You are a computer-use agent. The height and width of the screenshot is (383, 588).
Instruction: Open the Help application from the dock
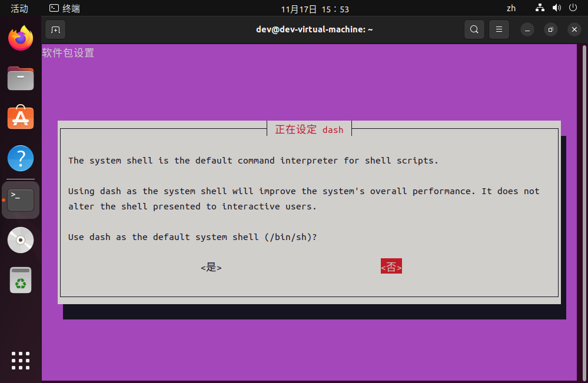[20, 158]
